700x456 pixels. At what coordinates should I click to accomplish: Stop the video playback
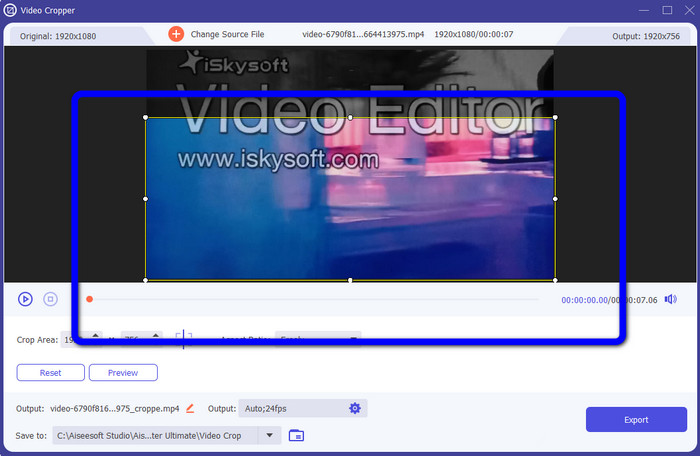(50, 299)
